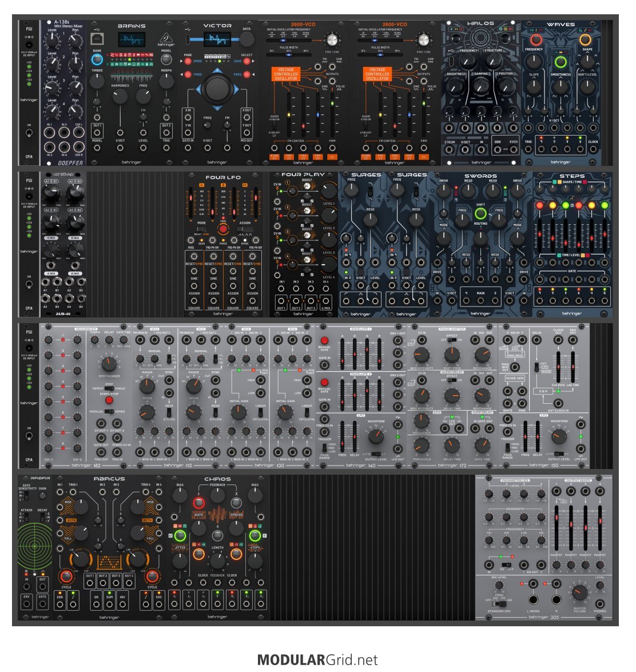Click the red START/STOP button on the 182 sequencer
The height and width of the screenshot is (672, 636).
(x=109, y=400)
